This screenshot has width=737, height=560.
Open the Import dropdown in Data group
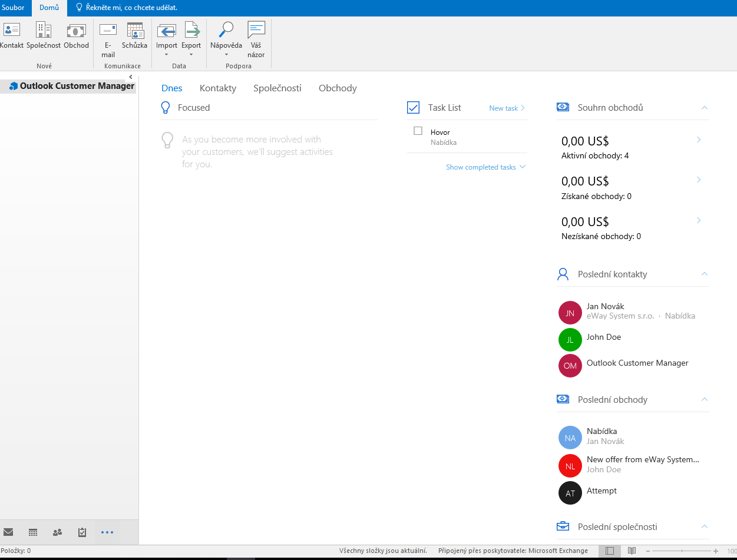pos(167,40)
